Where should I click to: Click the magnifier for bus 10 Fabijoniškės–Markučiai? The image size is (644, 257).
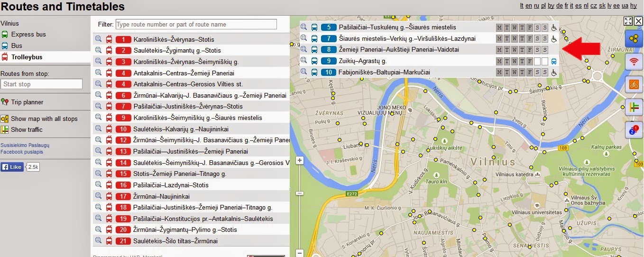[304, 72]
